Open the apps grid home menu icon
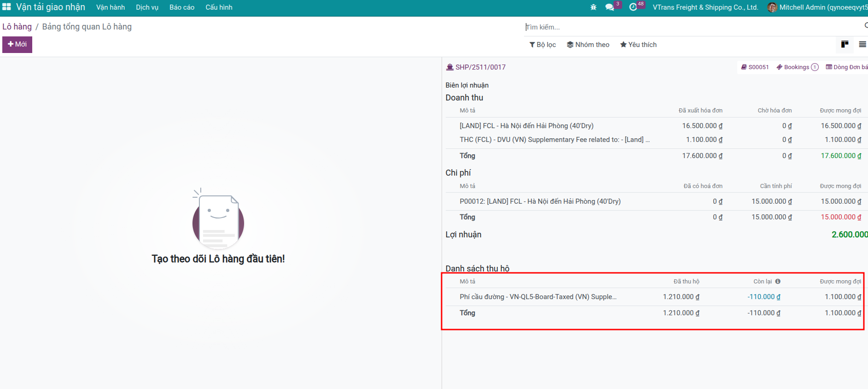 [6, 7]
